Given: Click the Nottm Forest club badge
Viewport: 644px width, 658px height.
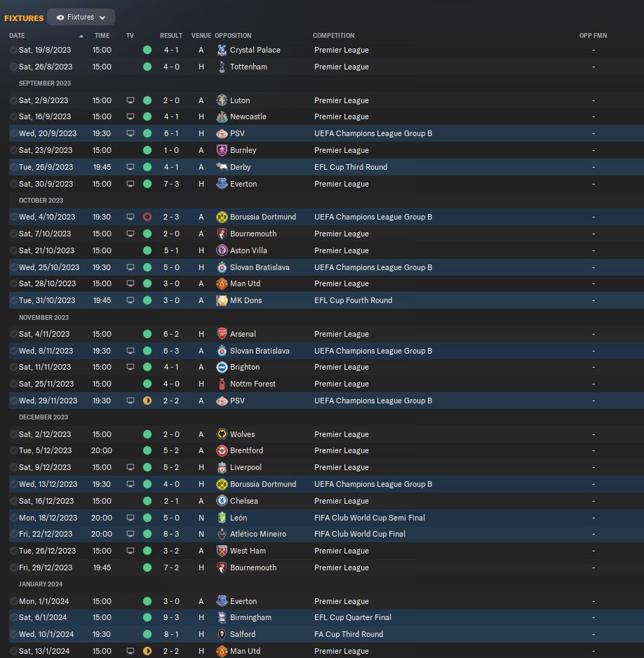Looking at the screenshot, I should pyautogui.click(x=222, y=384).
